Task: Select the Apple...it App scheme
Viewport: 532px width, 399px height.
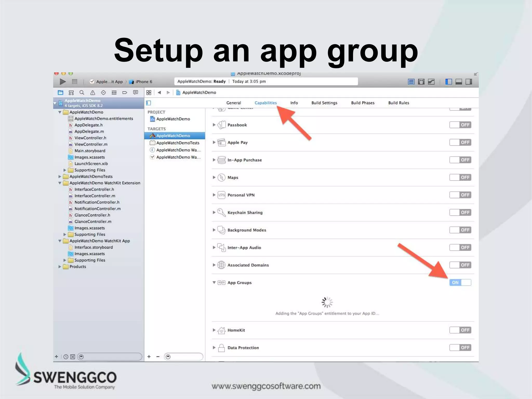Action: [x=106, y=82]
